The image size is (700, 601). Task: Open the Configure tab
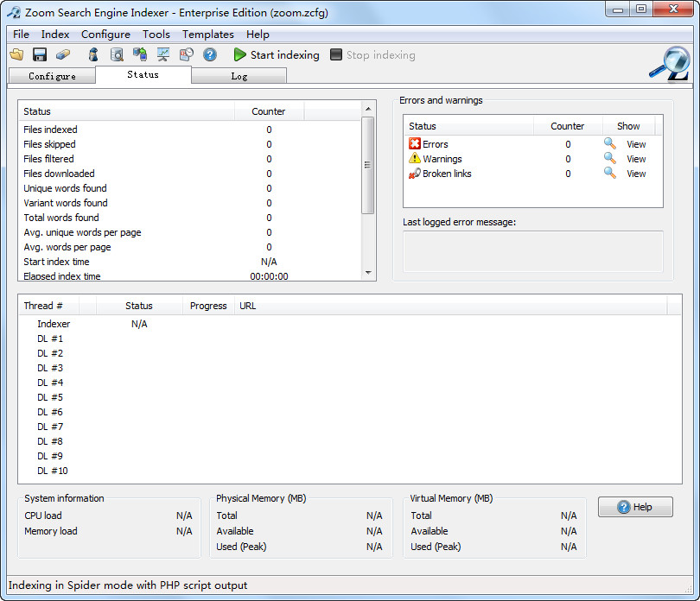coord(52,76)
